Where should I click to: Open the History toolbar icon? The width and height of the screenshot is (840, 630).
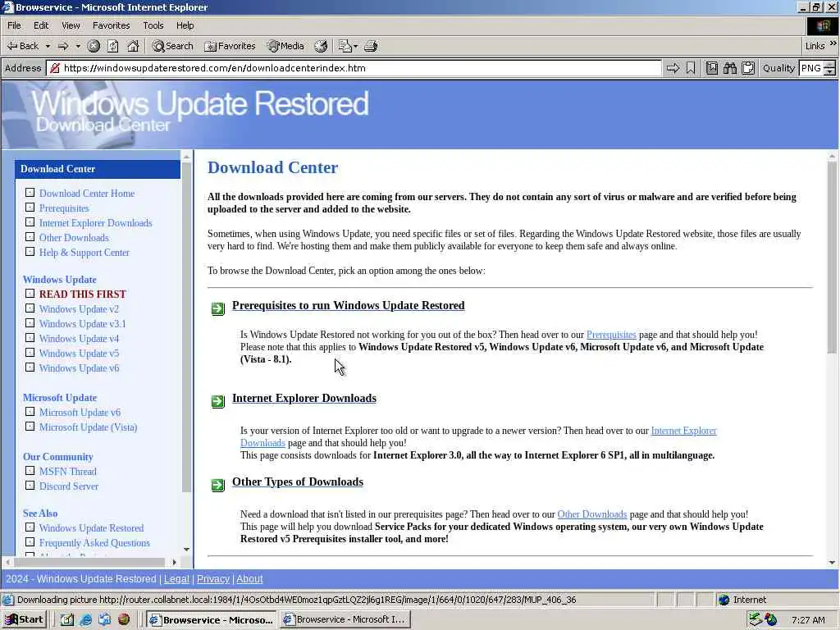point(321,46)
